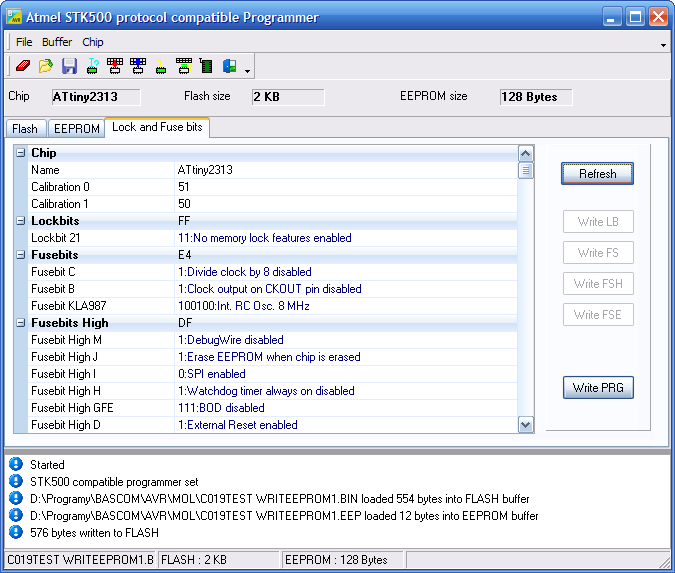Click the open file folder icon
Image resolution: width=675 pixels, height=573 pixels.
pos(46,67)
